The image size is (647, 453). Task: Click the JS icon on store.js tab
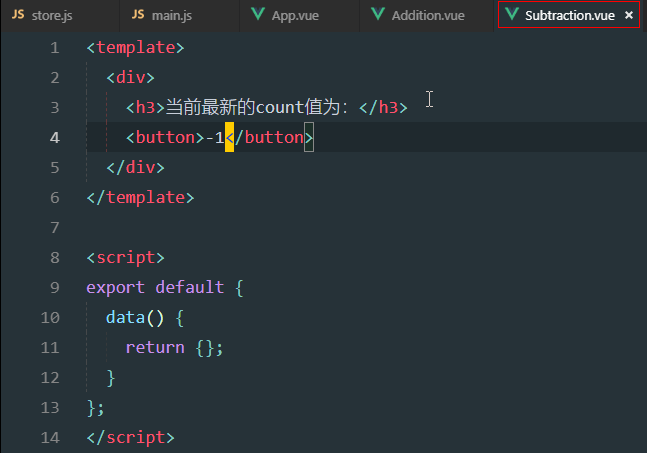pos(18,15)
